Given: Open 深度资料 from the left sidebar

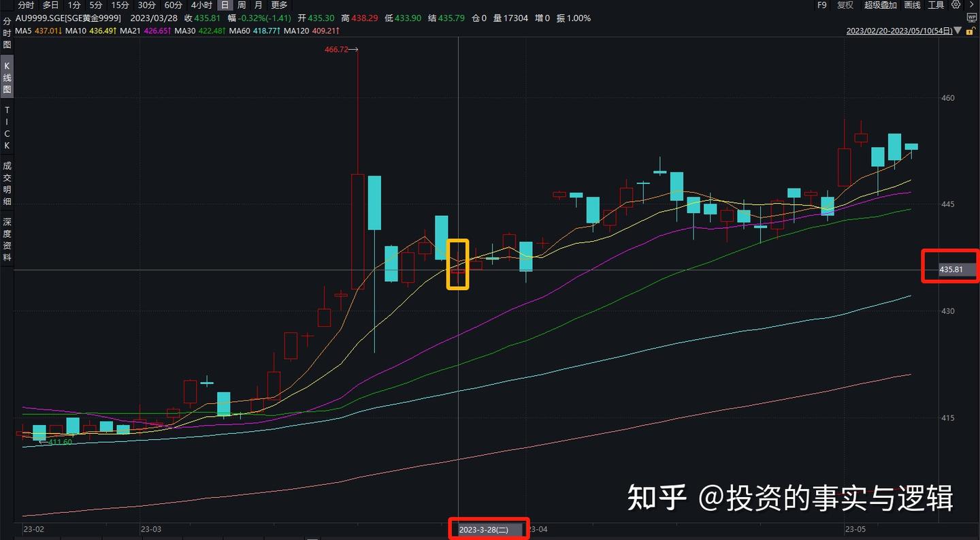Looking at the screenshot, I should (6, 233).
